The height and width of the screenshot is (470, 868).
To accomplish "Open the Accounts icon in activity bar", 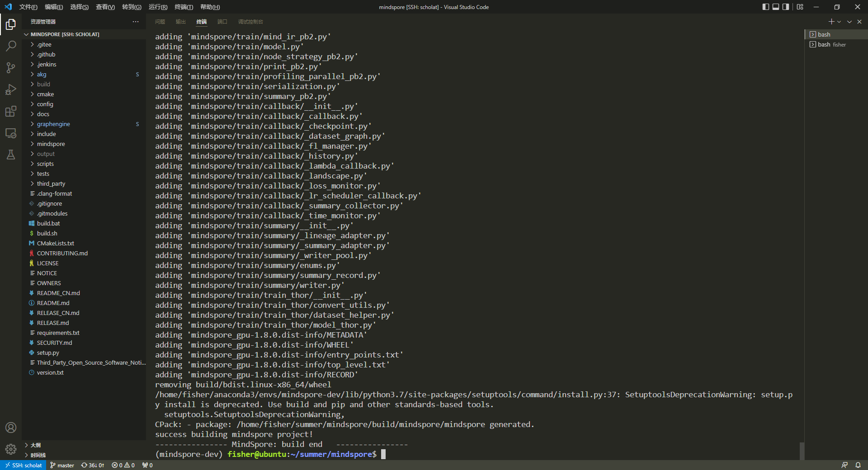I will click(x=11, y=428).
